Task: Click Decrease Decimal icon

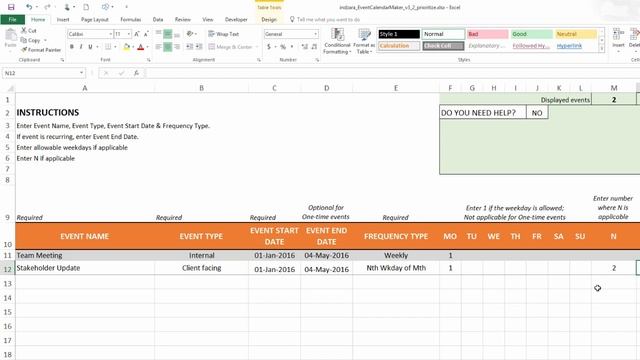Action: (x=314, y=47)
